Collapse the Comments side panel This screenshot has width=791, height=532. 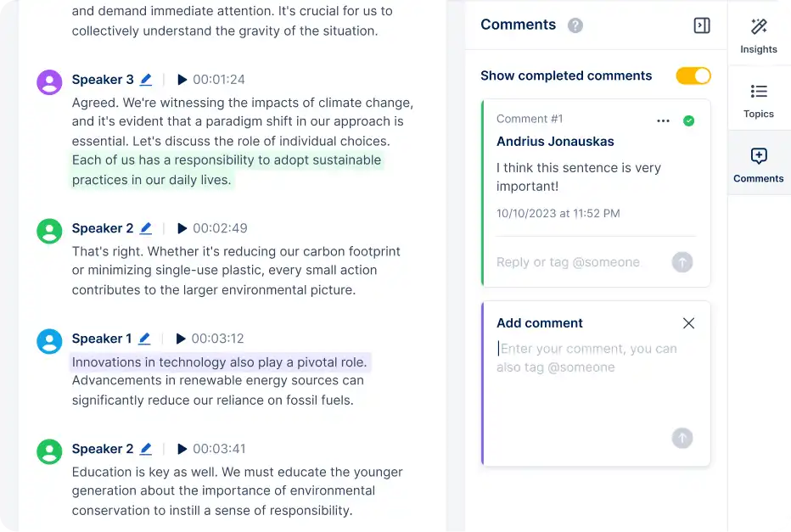click(701, 25)
